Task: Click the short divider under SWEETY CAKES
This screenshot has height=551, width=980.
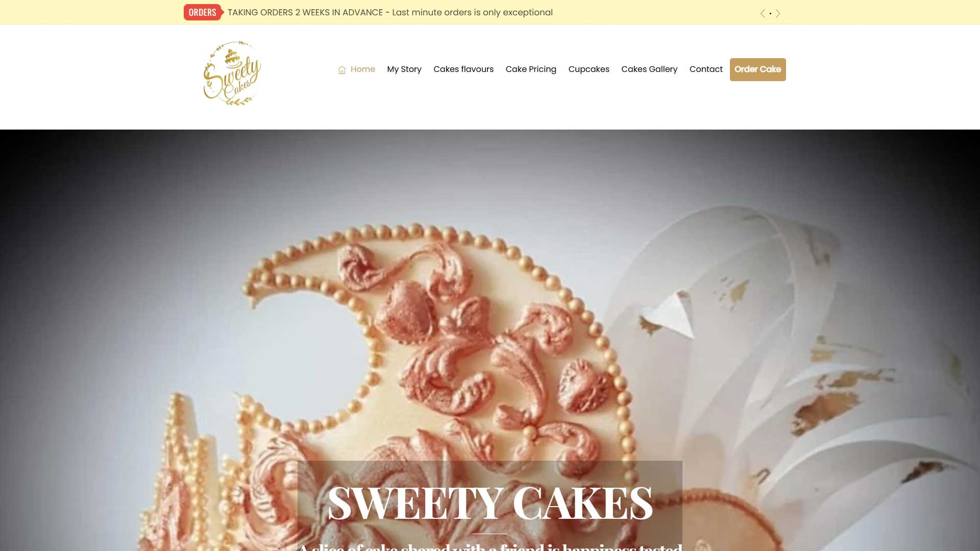Action: point(490,534)
